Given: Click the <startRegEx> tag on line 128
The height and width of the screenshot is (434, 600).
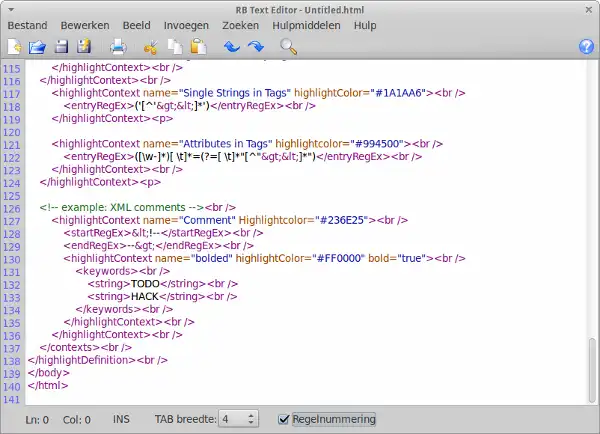Looking at the screenshot, I should click(98, 233).
